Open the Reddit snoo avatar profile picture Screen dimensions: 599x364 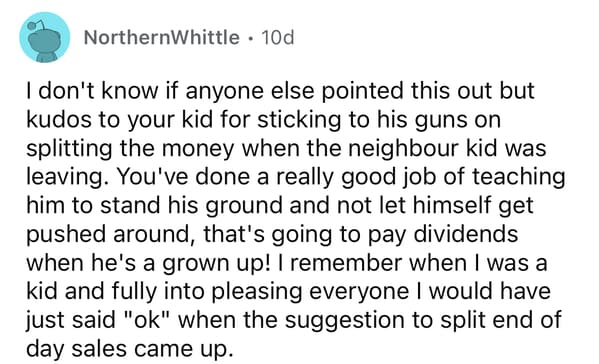tap(45, 37)
